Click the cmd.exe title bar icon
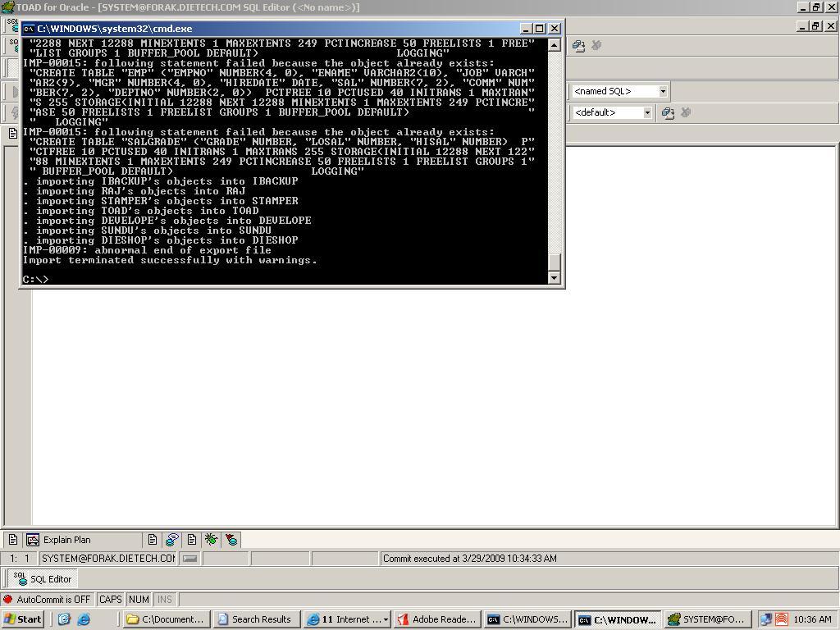This screenshot has height=630, width=840. (29, 29)
